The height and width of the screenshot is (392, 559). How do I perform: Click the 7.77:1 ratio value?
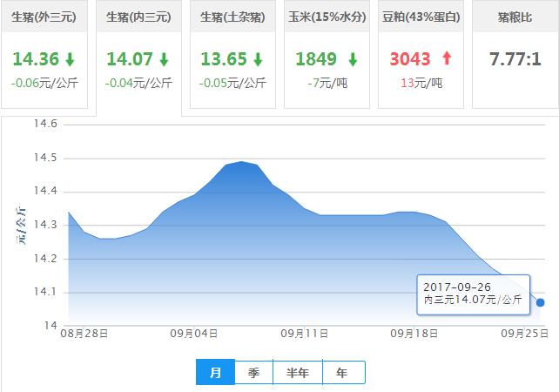pyautogui.click(x=515, y=60)
